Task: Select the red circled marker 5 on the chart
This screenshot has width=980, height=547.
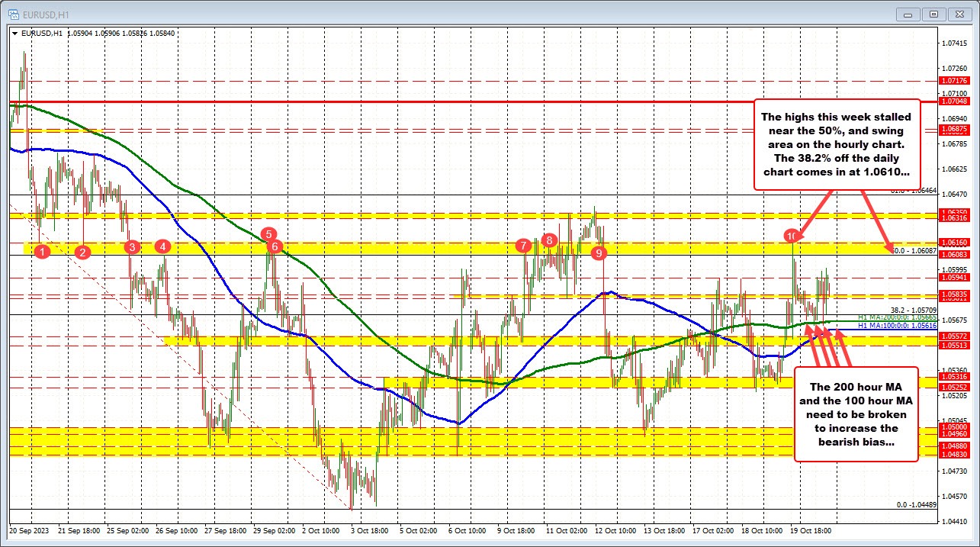Action: click(268, 235)
